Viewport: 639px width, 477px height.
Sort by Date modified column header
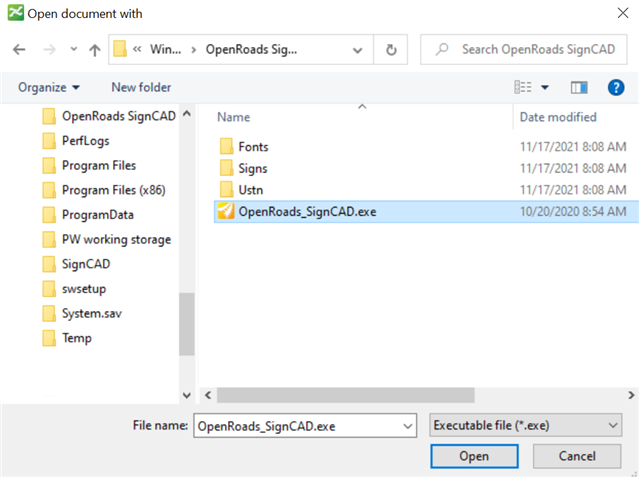[558, 117]
